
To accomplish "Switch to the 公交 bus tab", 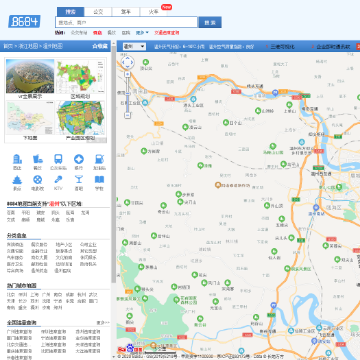I will click(x=98, y=12).
